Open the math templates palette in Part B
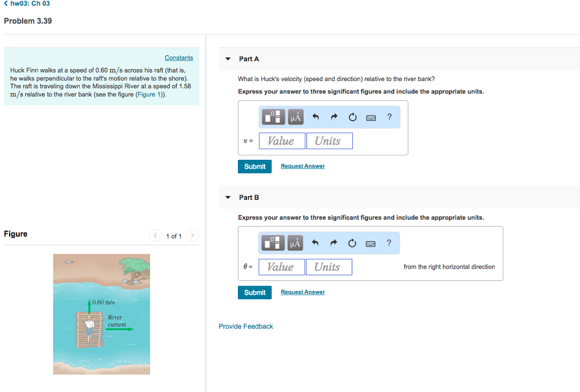Image resolution: width=580 pixels, height=392 pixels. [272, 243]
